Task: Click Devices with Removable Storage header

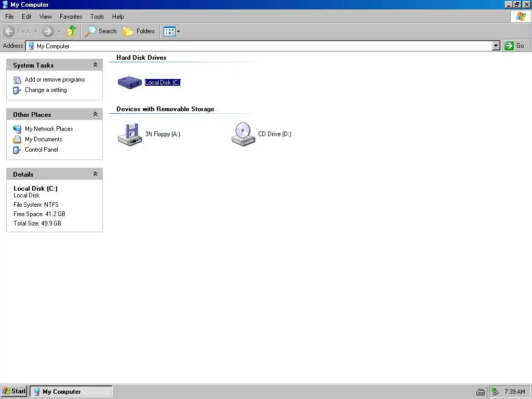Action: (165, 109)
